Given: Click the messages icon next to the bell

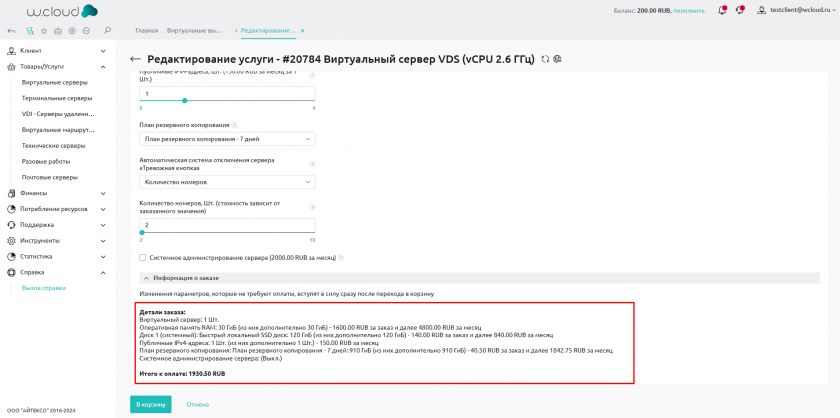Looking at the screenshot, I should pyautogui.click(x=741, y=10).
